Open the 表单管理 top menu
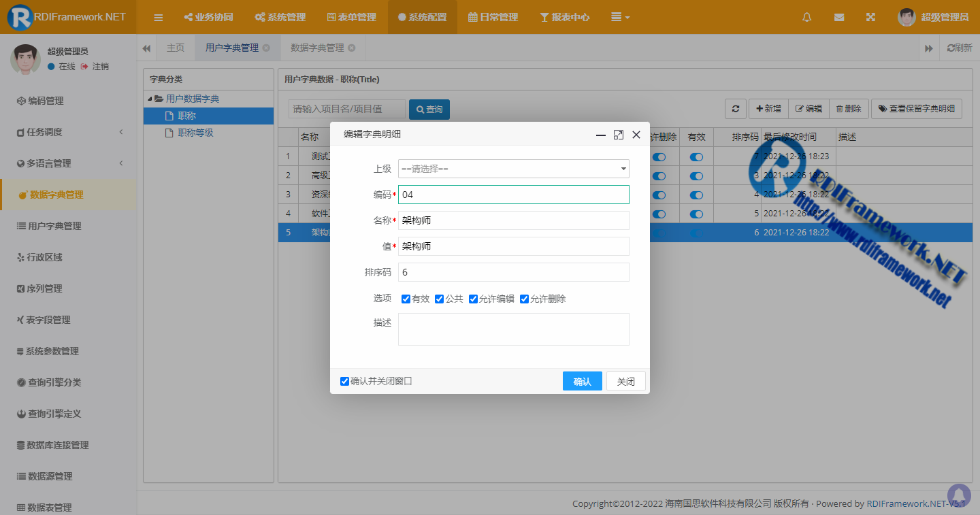This screenshot has width=980, height=515. pos(351,17)
